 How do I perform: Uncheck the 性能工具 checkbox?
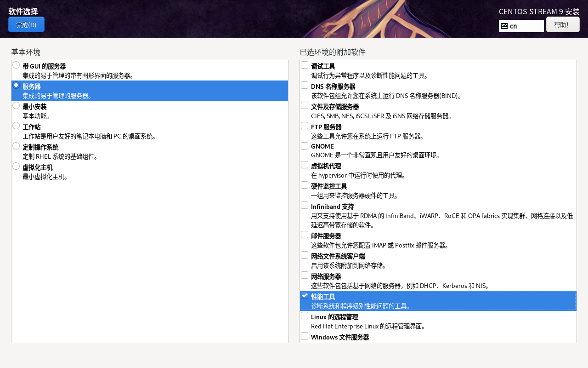coord(305,295)
